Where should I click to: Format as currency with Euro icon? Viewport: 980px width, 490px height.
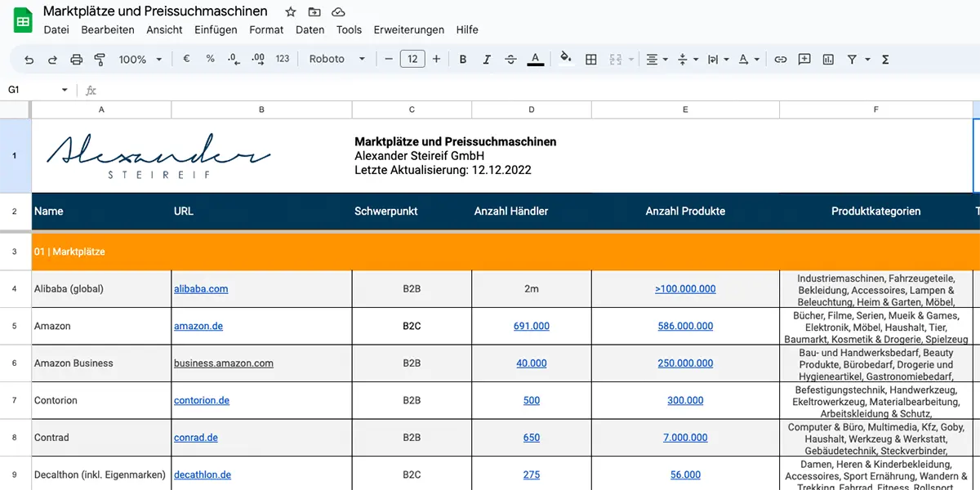pyautogui.click(x=186, y=59)
